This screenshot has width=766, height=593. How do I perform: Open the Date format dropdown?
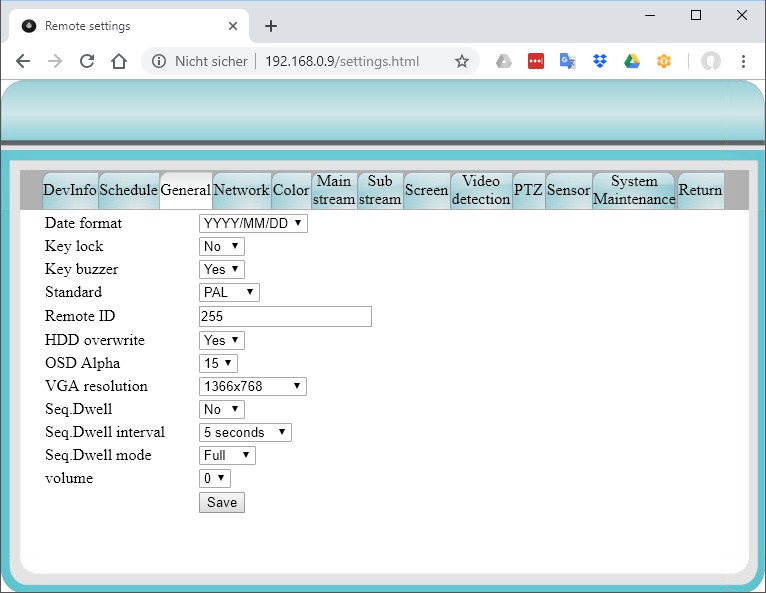253,223
